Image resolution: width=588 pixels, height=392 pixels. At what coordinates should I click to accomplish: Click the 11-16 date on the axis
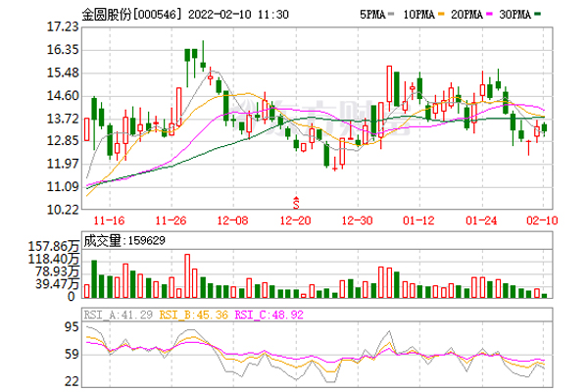tap(110, 222)
